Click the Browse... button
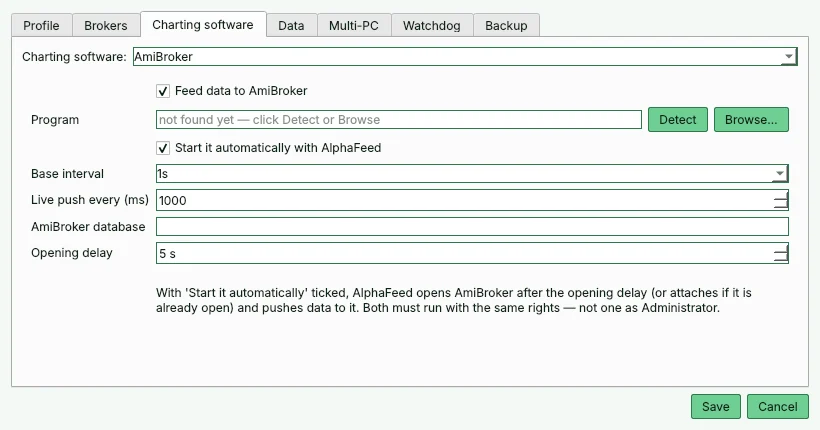The height and width of the screenshot is (430, 820). pos(751,120)
